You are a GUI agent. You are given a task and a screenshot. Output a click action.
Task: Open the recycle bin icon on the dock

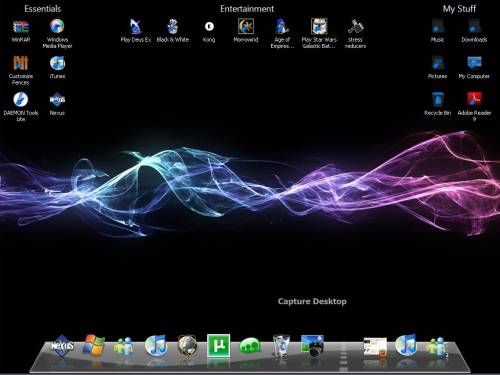[x=281, y=345]
